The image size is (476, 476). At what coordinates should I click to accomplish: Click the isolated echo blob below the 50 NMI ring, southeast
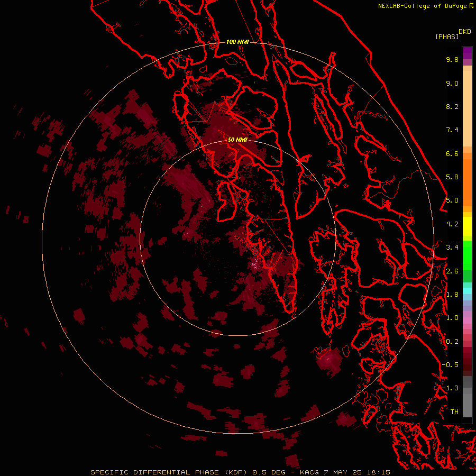(329, 361)
